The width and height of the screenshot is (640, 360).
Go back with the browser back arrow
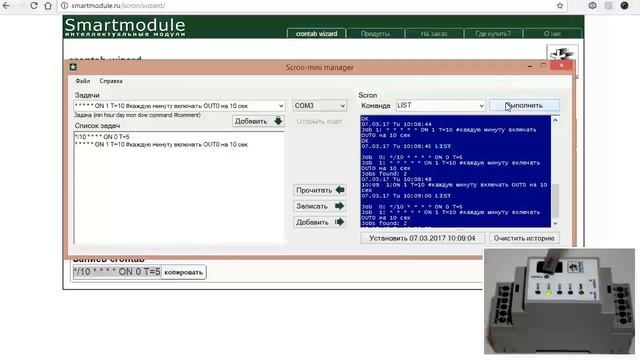pos(7,6)
